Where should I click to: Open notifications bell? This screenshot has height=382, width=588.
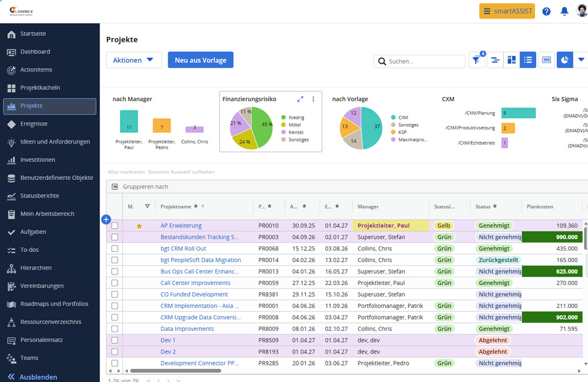[564, 11]
